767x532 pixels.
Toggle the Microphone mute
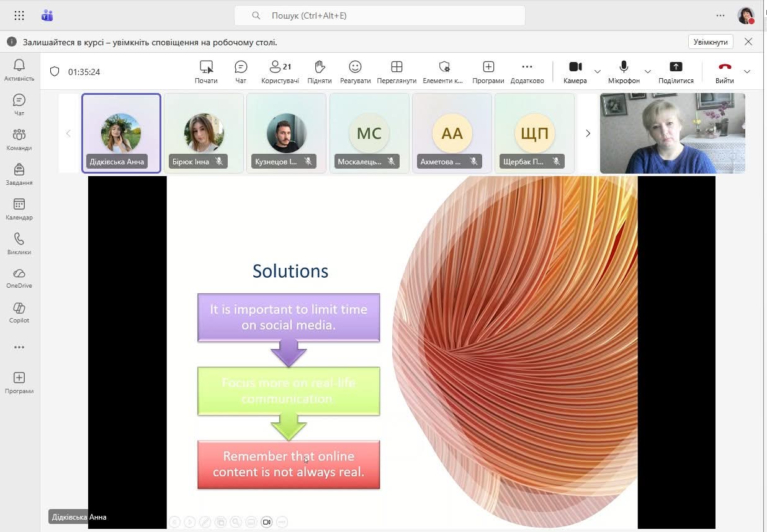(624, 71)
